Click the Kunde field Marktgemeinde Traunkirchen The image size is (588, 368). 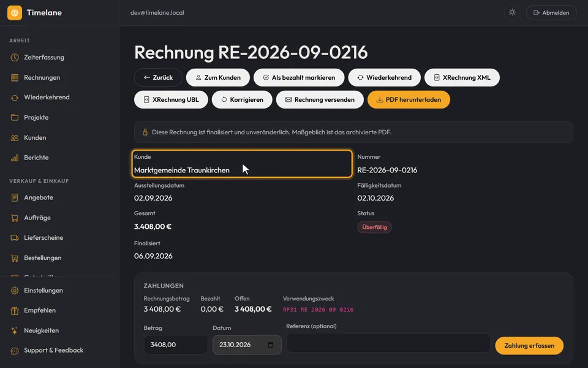242,164
